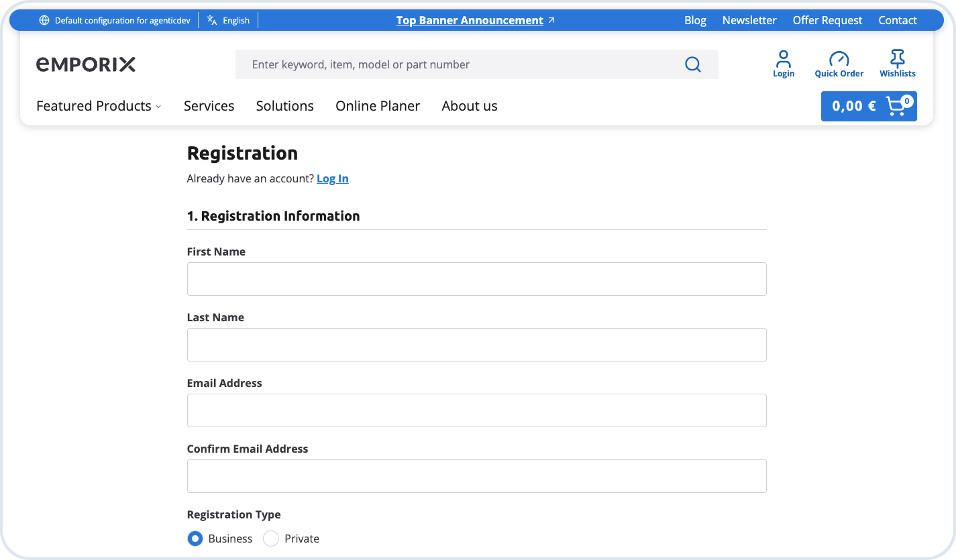Open Default configuration for agenticdev selector
The width and height of the screenshot is (956, 560).
(x=122, y=21)
